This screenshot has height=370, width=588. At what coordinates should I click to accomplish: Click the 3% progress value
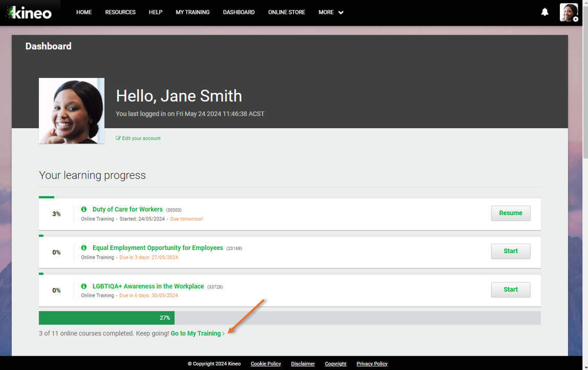coord(56,214)
